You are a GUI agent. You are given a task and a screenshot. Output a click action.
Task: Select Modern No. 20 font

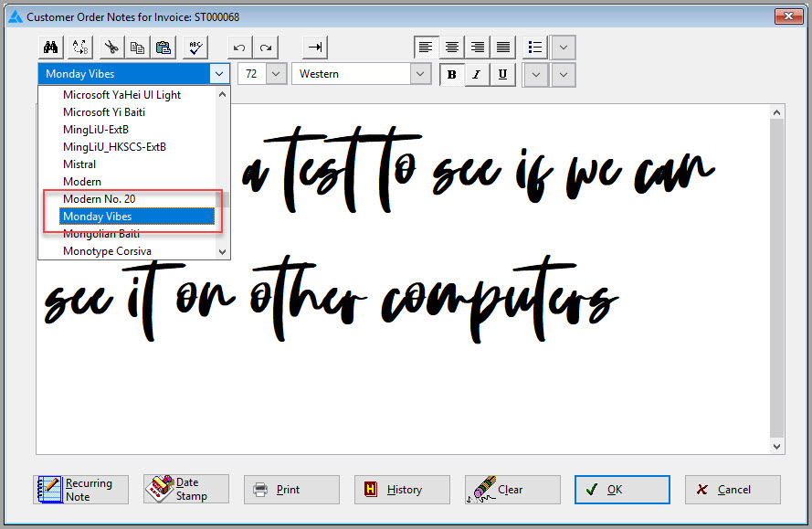pos(99,199)
